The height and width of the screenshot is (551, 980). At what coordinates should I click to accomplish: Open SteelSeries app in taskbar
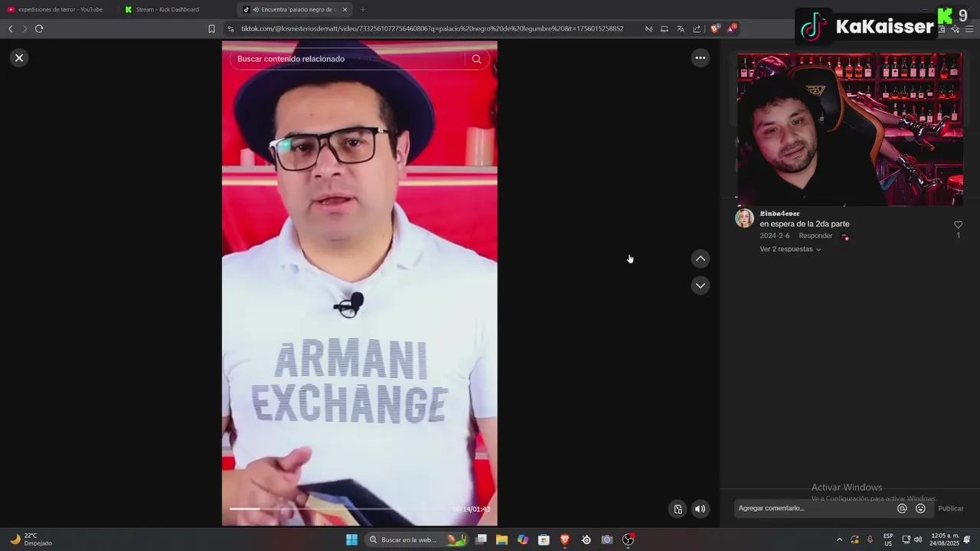point(586,540)
